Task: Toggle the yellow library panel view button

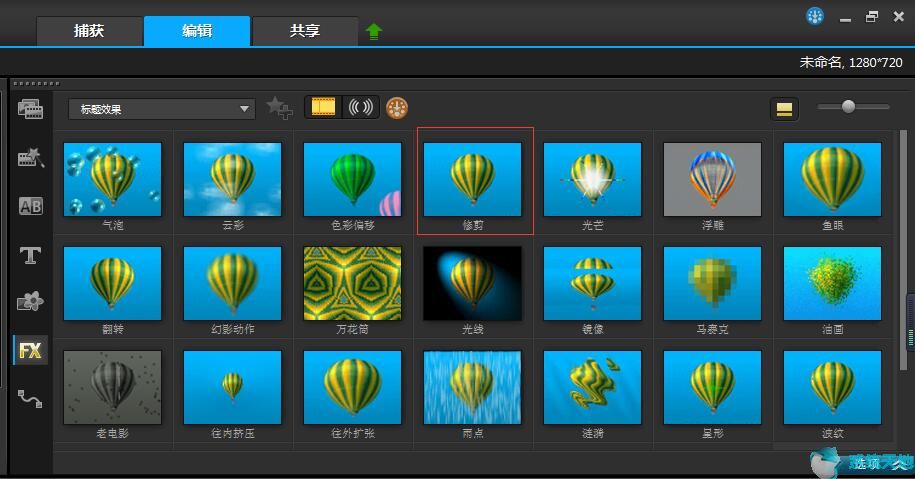Action: [x=784, y=109]
